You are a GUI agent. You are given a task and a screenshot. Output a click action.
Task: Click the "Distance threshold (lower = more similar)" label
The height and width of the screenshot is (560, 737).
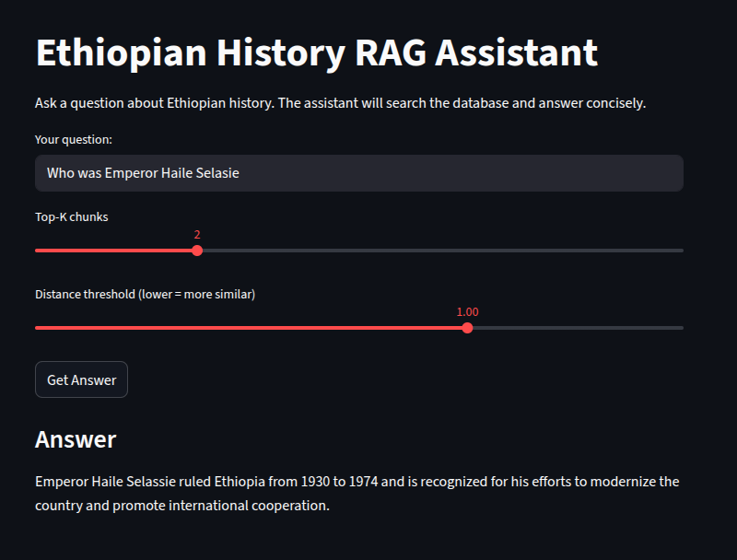coord(145,295)
